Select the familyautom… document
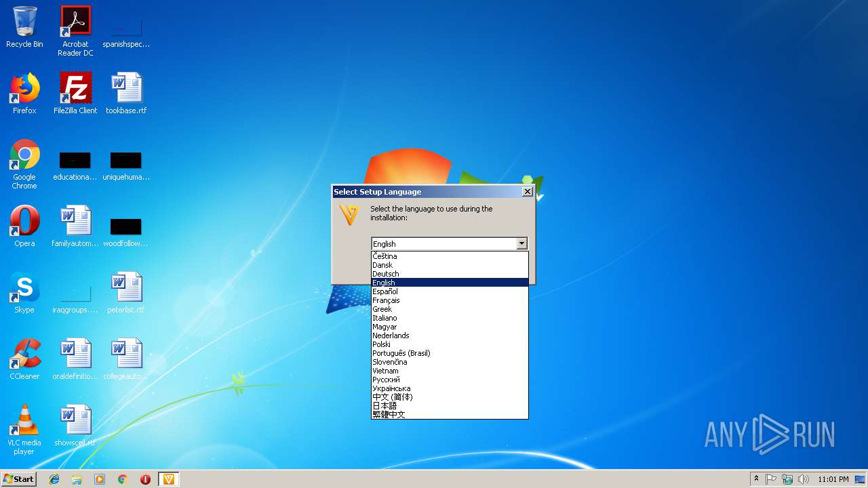The image size is (868, 488). tap(75, 226)
